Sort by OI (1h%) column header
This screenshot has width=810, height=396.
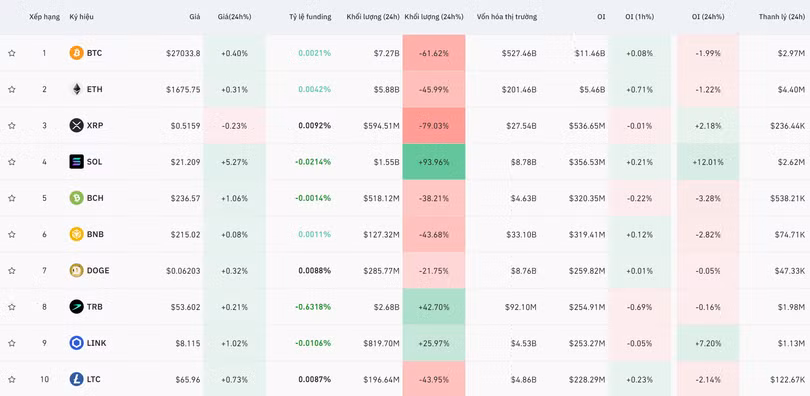tap(639, 17)
